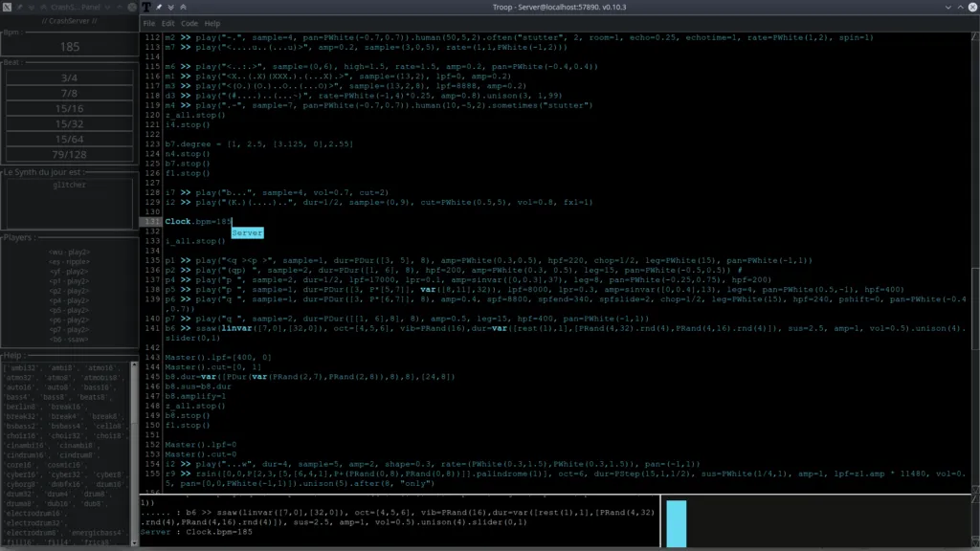Image resolution: width=980 pixels, height=551 pixels.
Task: Open the Edit menu
Action: coord(168,24)
